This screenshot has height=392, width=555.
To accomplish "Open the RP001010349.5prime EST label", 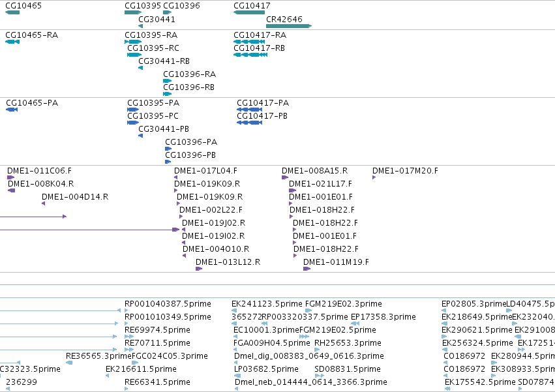I will point(168,317).
